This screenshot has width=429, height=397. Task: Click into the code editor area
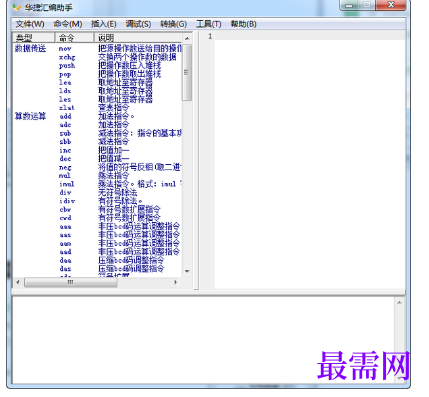310,160
